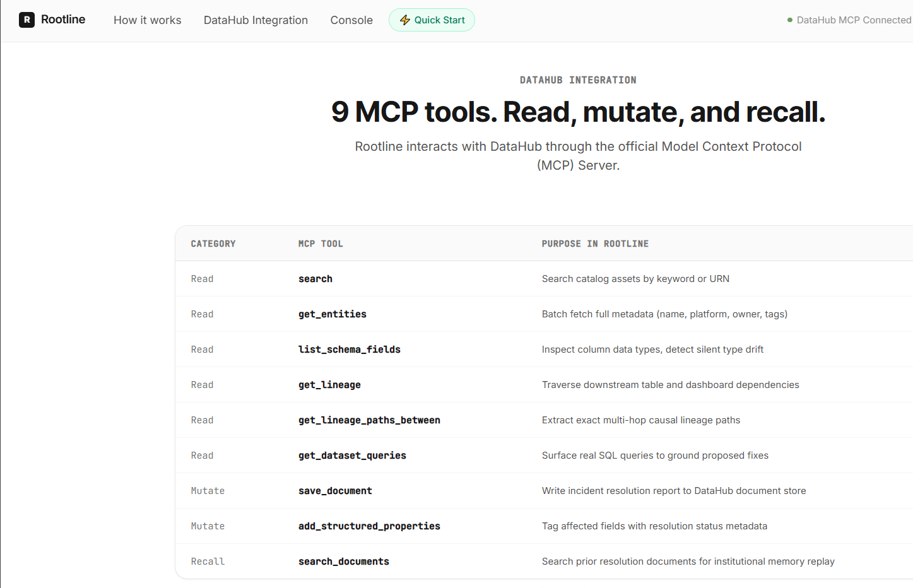Click the green DataHub connection status dot
This screenshot has height=588, width=913.
click(x=790, y=20)
